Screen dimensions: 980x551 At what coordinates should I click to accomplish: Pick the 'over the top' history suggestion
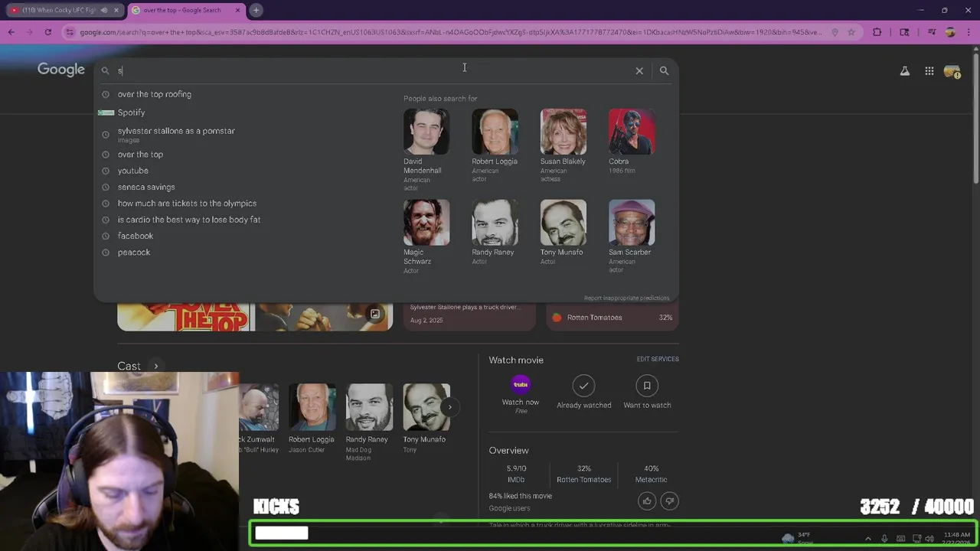click(x=140, y=155)
